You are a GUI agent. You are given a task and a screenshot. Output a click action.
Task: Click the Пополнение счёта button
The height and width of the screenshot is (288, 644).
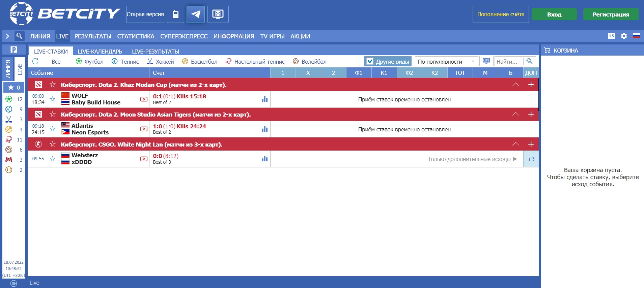(500, 14)
